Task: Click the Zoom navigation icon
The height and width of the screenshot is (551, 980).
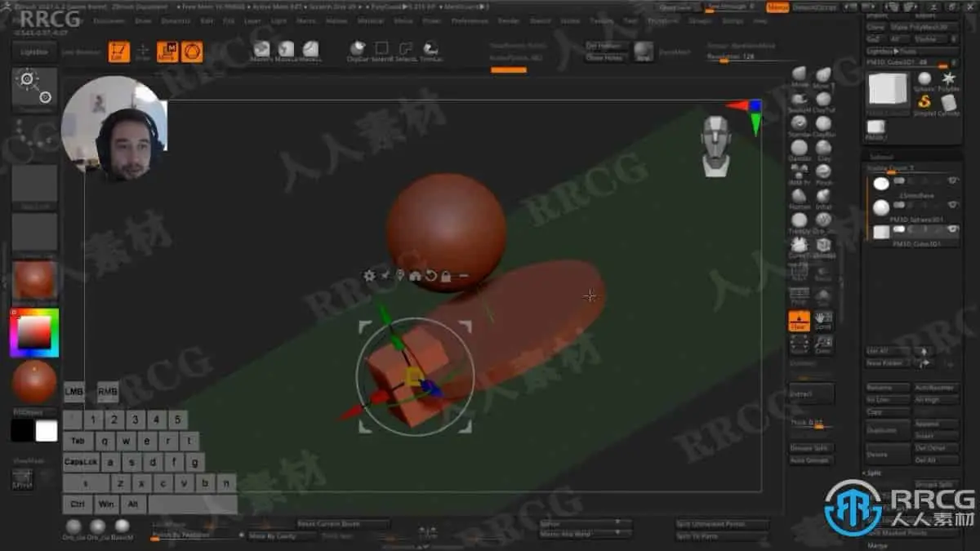Action: click(x=823, y=344)
